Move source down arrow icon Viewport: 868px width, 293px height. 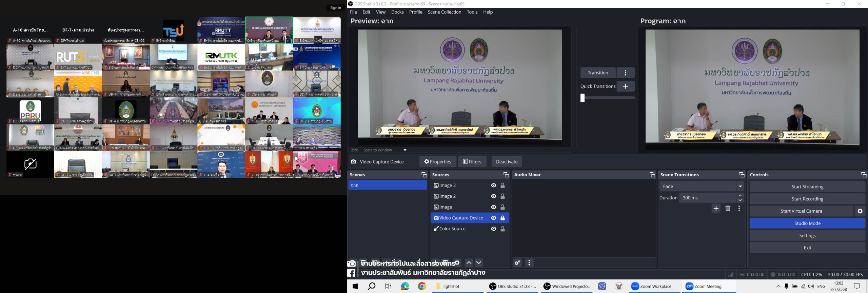[479, 263]
